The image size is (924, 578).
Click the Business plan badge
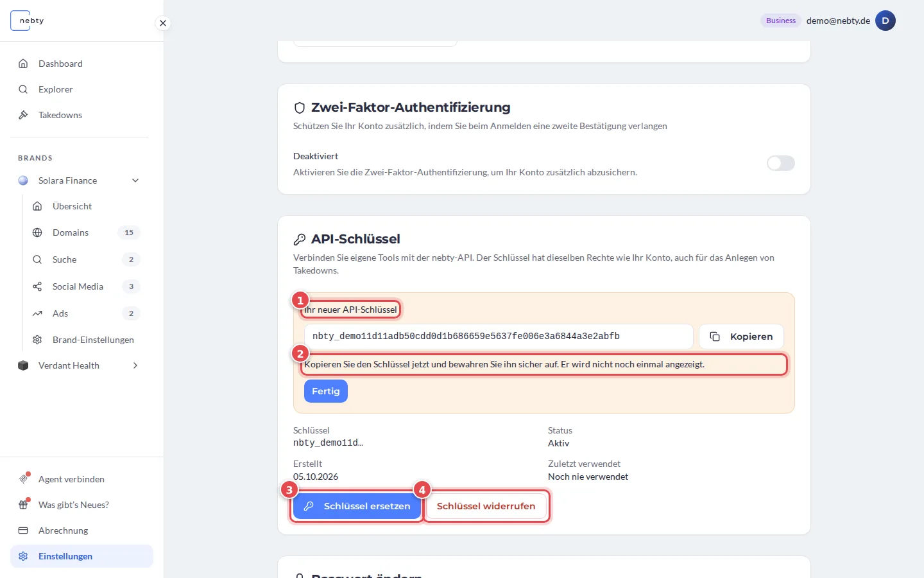coord(781,21)
